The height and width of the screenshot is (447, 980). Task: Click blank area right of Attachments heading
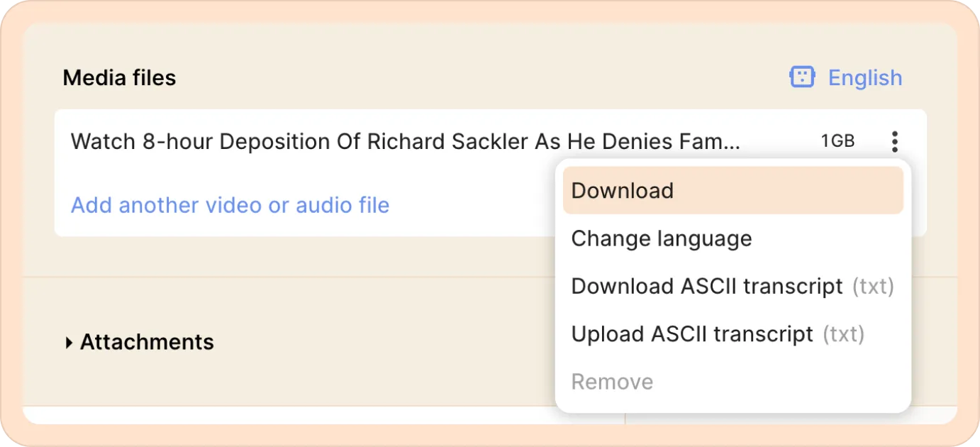tap(383, 342)
